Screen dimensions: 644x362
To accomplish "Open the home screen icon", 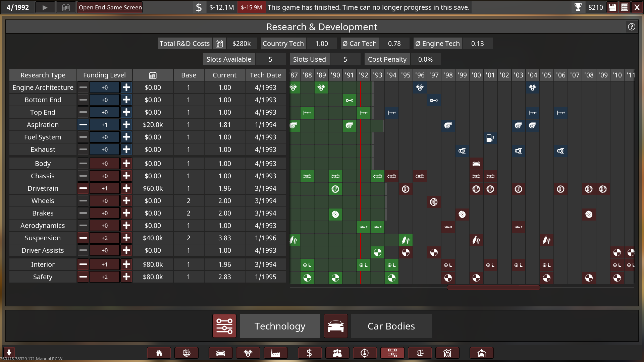I will point(159,353).
